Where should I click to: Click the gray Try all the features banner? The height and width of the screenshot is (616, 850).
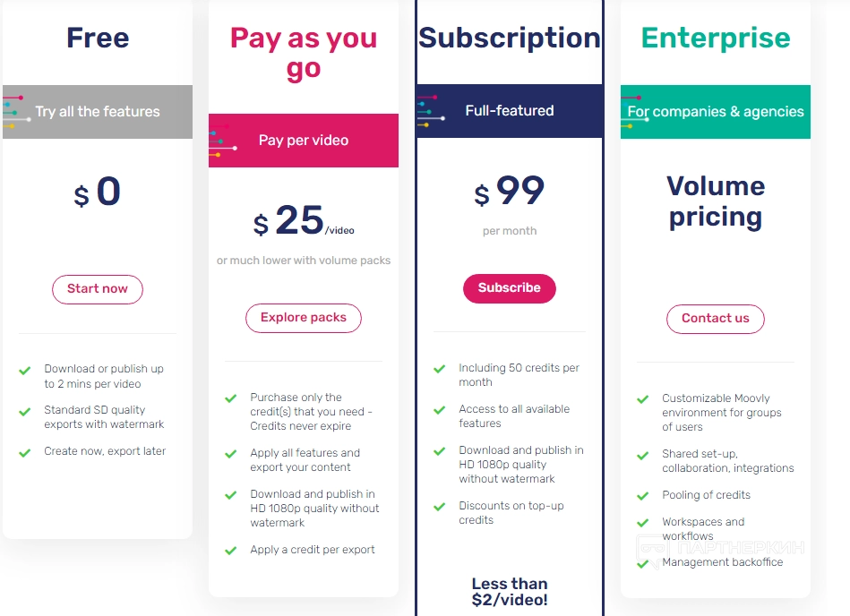[x=98, y=112]
